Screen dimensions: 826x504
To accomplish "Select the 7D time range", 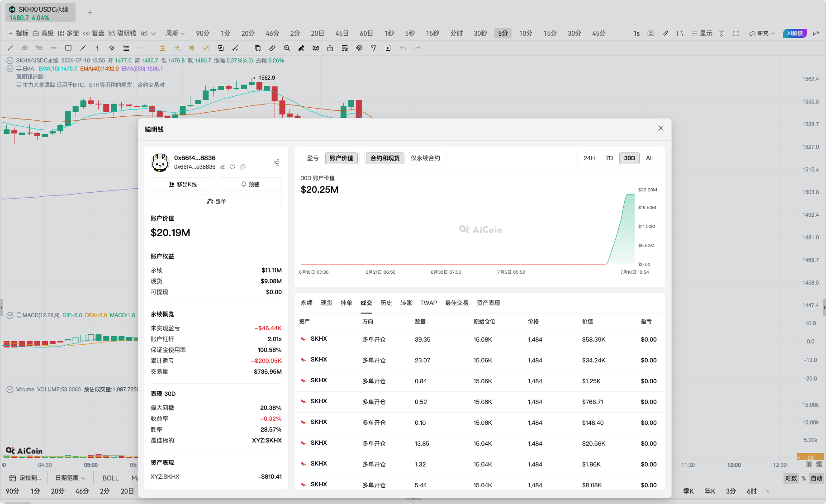I will point(609,158).
